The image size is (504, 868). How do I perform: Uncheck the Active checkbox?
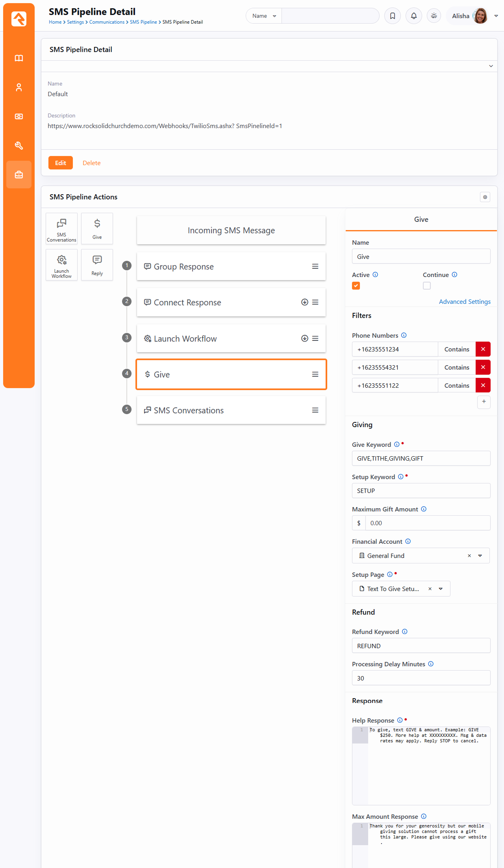tap(356, 286)
